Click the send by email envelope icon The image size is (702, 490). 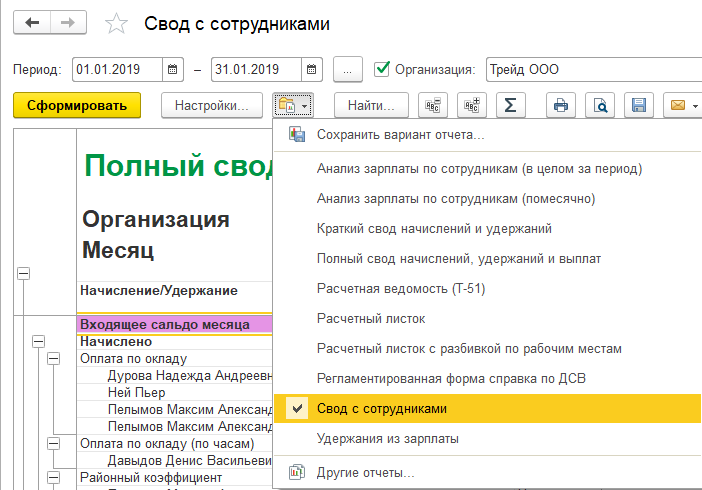click(x=677, y=105)
